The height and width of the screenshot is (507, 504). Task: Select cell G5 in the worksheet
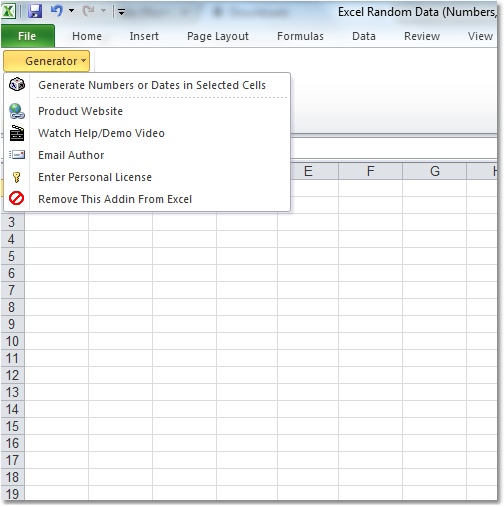coord(434,256)
